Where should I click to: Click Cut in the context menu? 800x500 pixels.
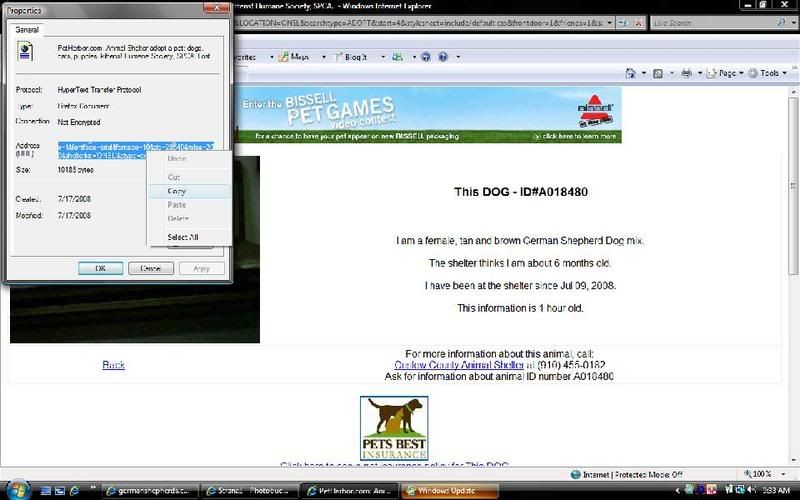coord(189,177)
